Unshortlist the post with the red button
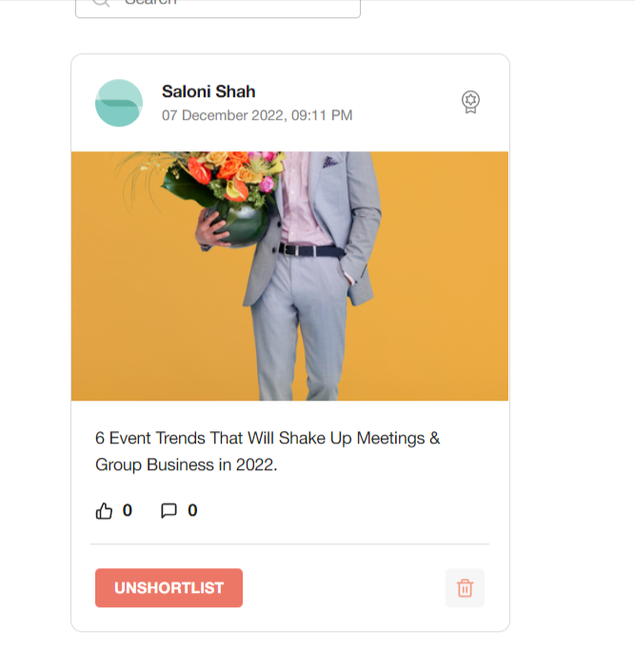This screenshot has height=672, width=635. coord(169,588)
